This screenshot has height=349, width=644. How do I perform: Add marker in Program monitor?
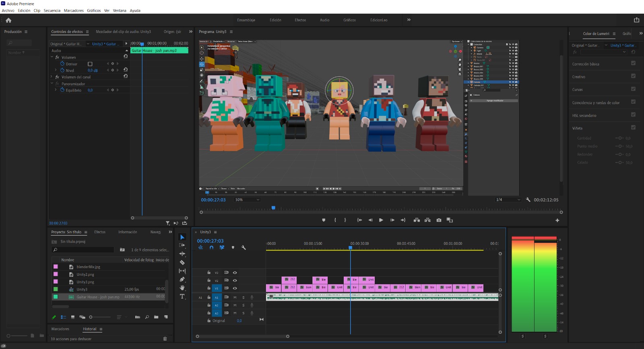[x=324, y=220]
